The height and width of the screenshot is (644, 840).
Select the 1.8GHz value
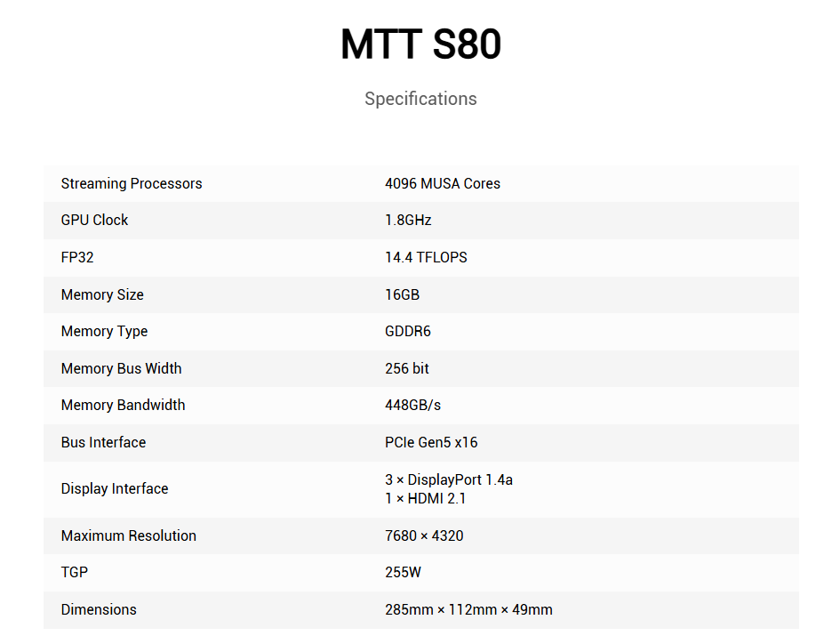click(408, 220)
